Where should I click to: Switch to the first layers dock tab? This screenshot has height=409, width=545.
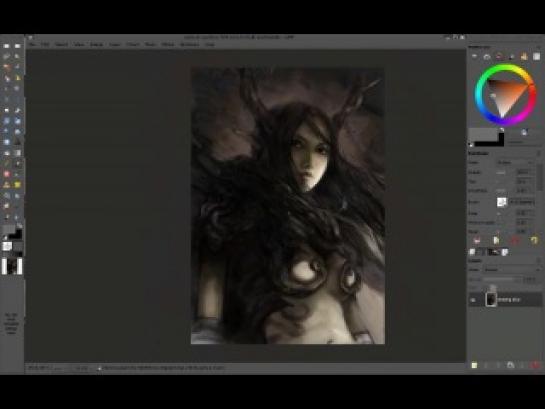pos(473,252)
